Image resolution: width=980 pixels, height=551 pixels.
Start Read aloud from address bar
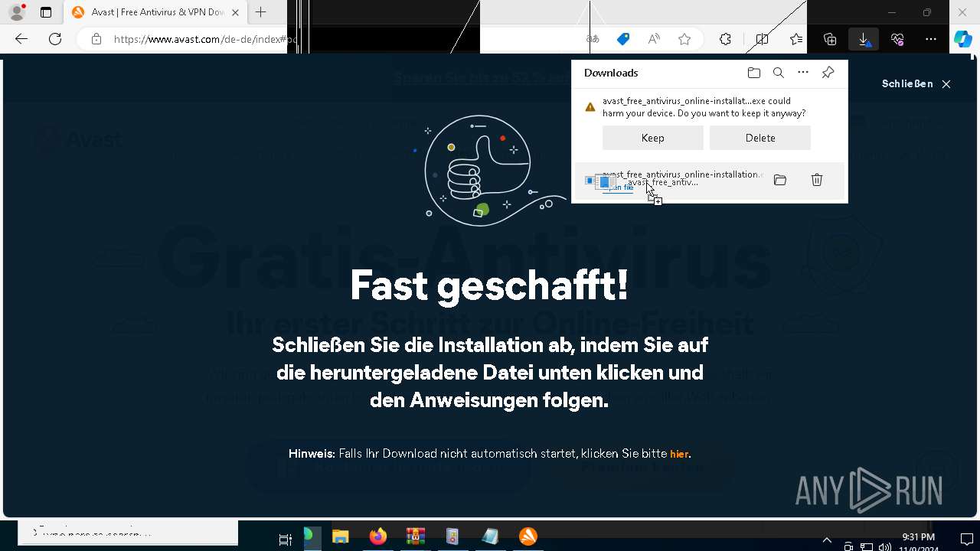click(x=654, y=39)
